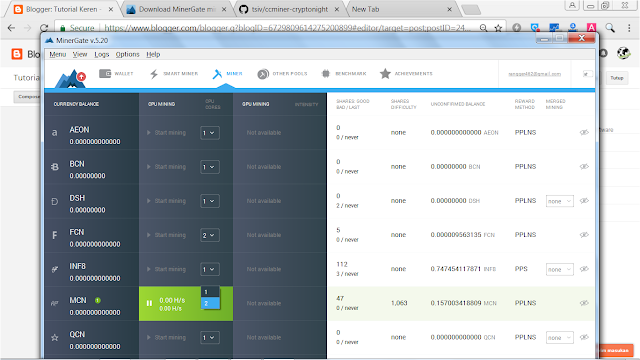Open the Menu menu
Viewport: 640px width, 360px height.
pos(58,54)
